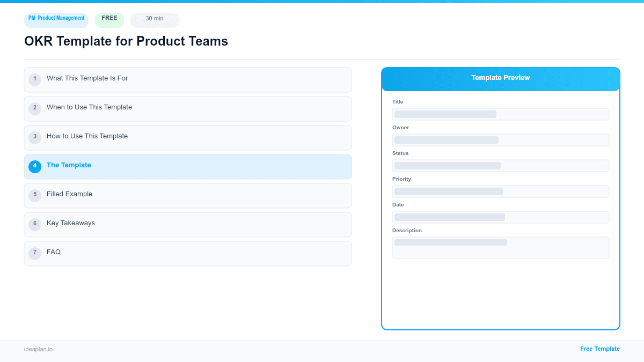Open the Date field in the preview
644x362 pixels.
pyautogui.click(x=500, y=217)
